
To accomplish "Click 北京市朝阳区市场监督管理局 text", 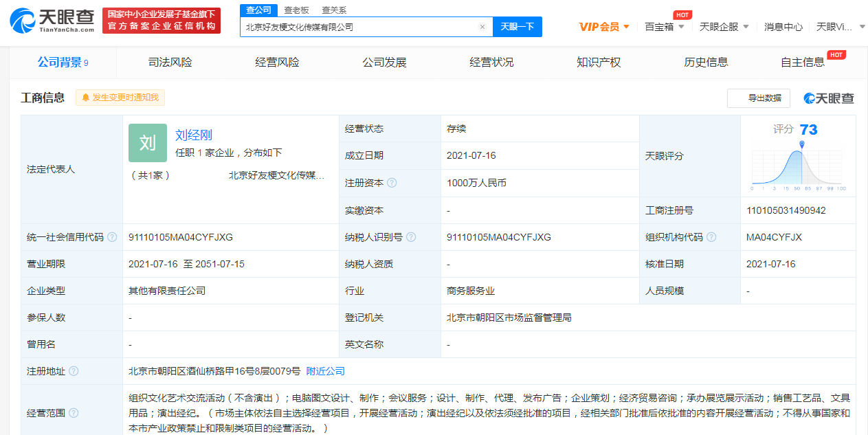I will click(x=509, y=317).
